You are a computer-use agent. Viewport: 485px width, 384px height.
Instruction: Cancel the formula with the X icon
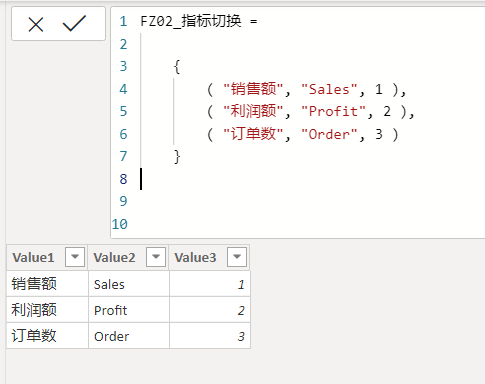coord(36,25)
